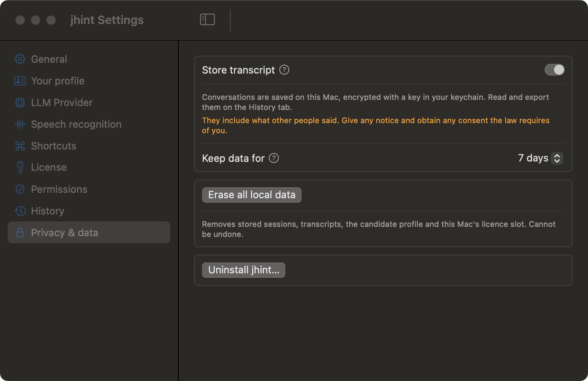Click Erase all local data button

(x=252, y=195)
